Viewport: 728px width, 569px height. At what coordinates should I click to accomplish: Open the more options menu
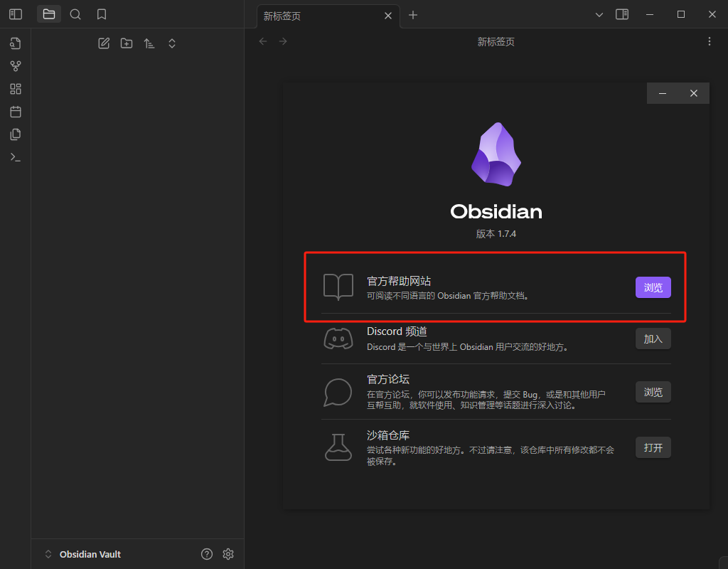709,41
